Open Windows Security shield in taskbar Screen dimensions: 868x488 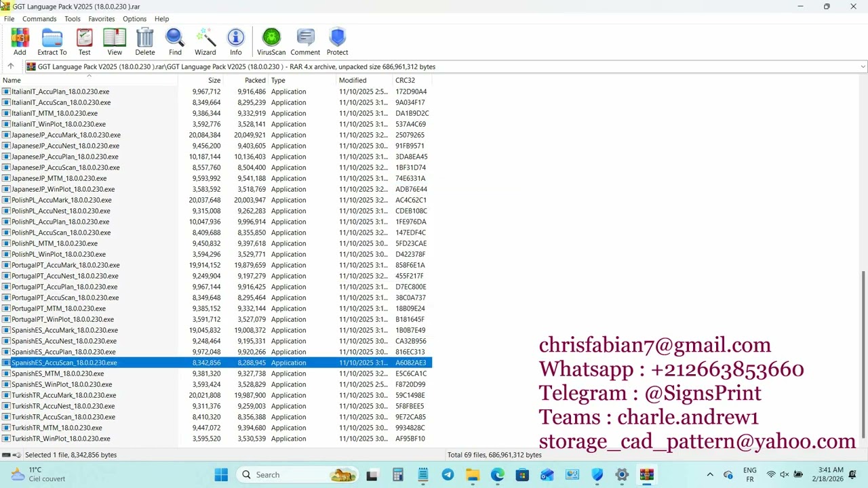point(597,474)
